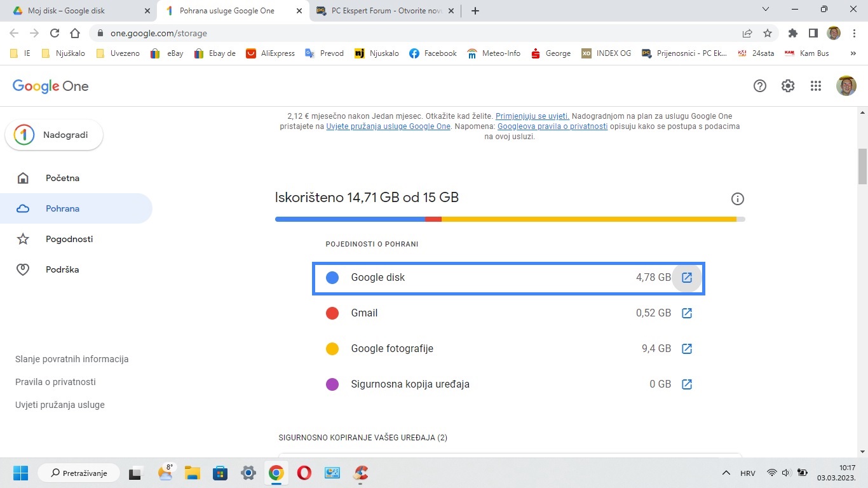Open Google disk storage external link icon
Viewport: 868px width, 488px height.
click(687, 278)
